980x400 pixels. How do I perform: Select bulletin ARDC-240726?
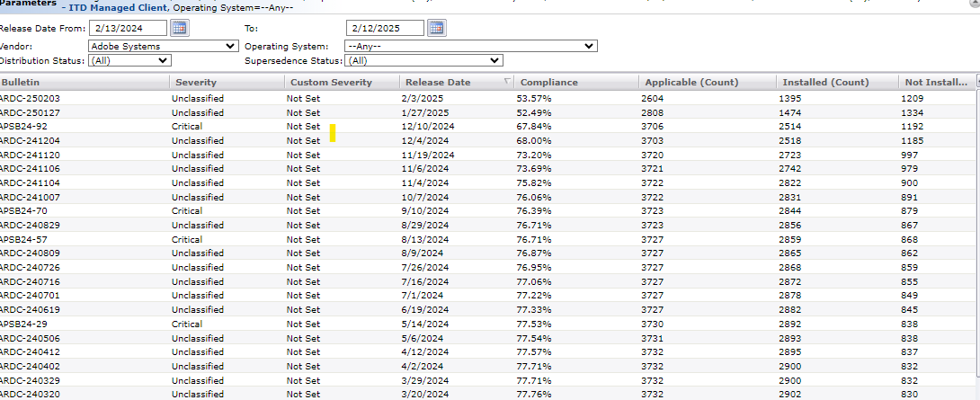[x=30, y=268]
